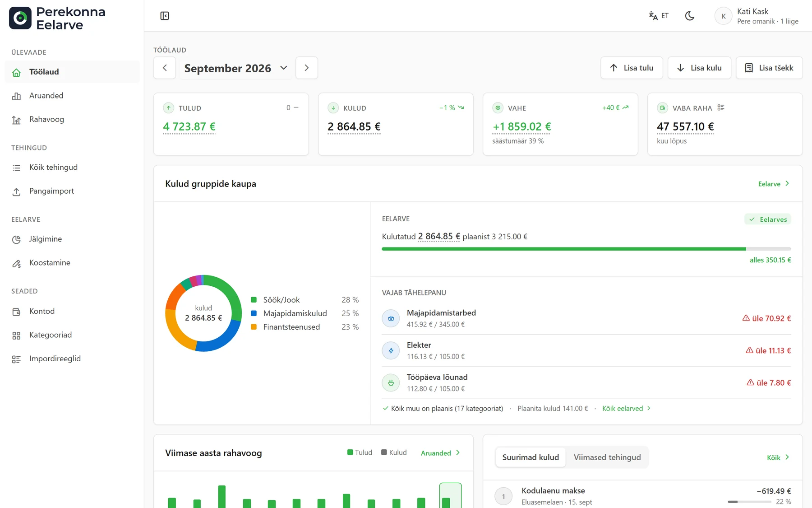This screenshot has width=812, height=508.
Task: Click the Söök/Jook green legend swatch
Action: (254, 300)
